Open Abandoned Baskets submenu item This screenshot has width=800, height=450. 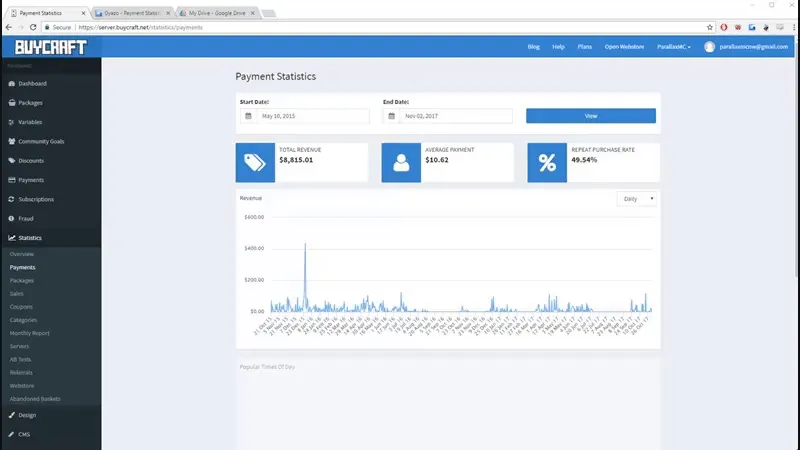35,399
